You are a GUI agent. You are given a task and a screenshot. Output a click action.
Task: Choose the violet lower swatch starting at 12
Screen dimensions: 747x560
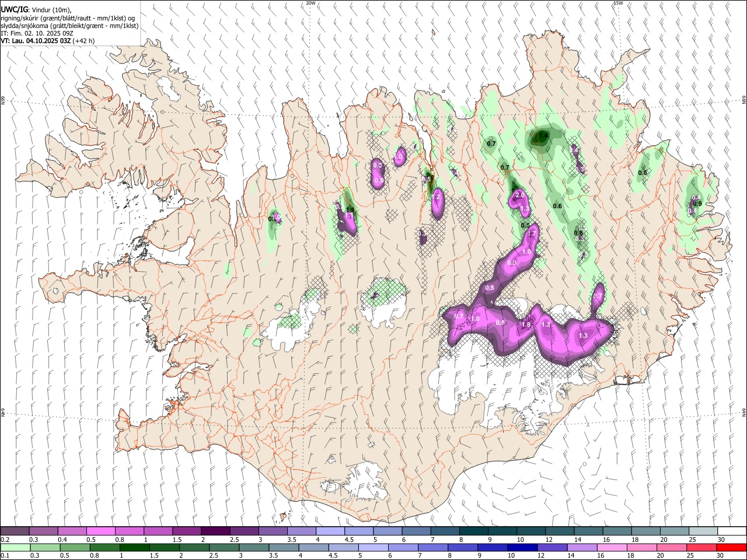tap(552, 547)
